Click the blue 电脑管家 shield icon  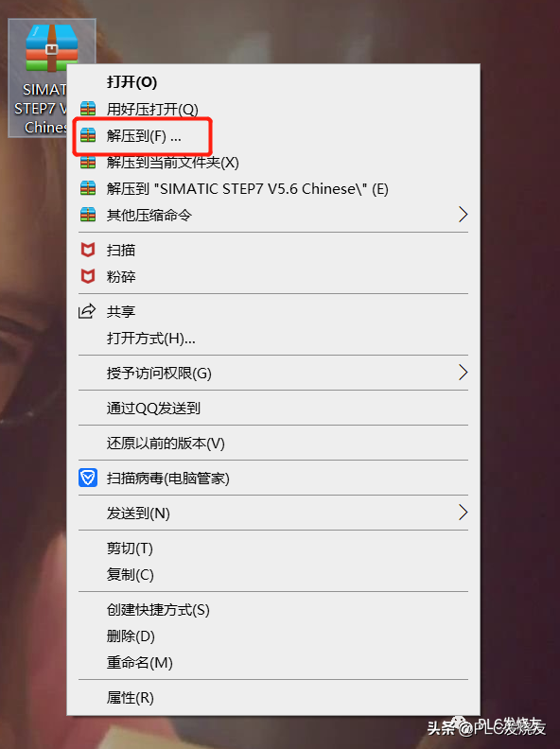[x=88, y=478]
